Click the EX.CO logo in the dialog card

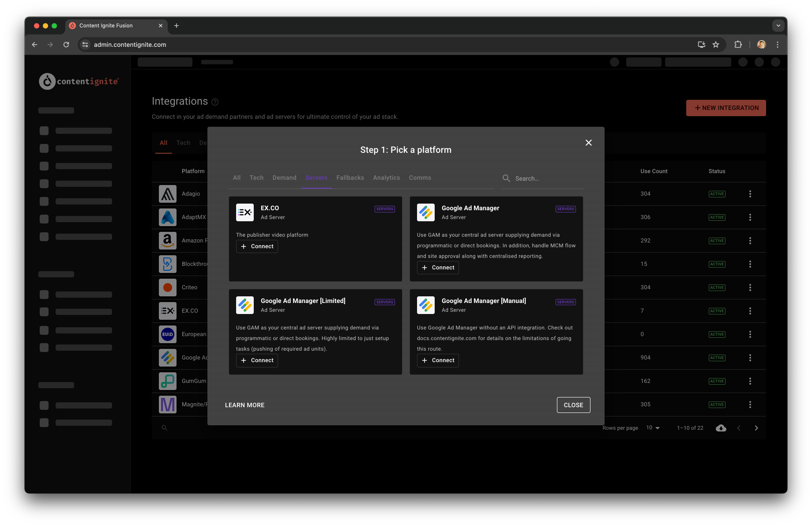tap(245, 212)
